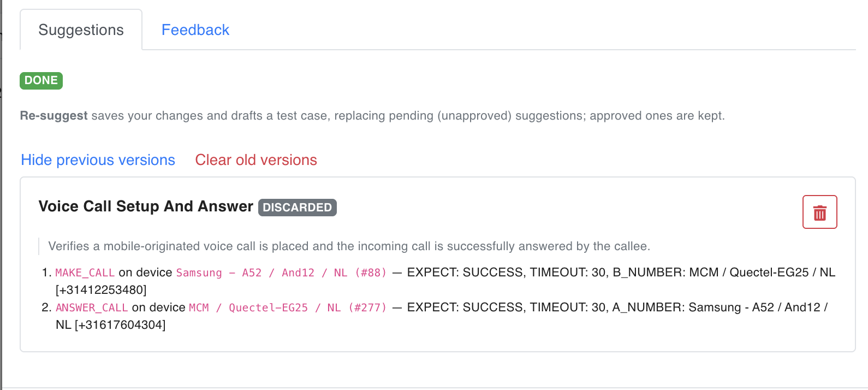Click the bold Re-suggest word
This screenshot has height=390, width=868.
(x=54, y=116)
